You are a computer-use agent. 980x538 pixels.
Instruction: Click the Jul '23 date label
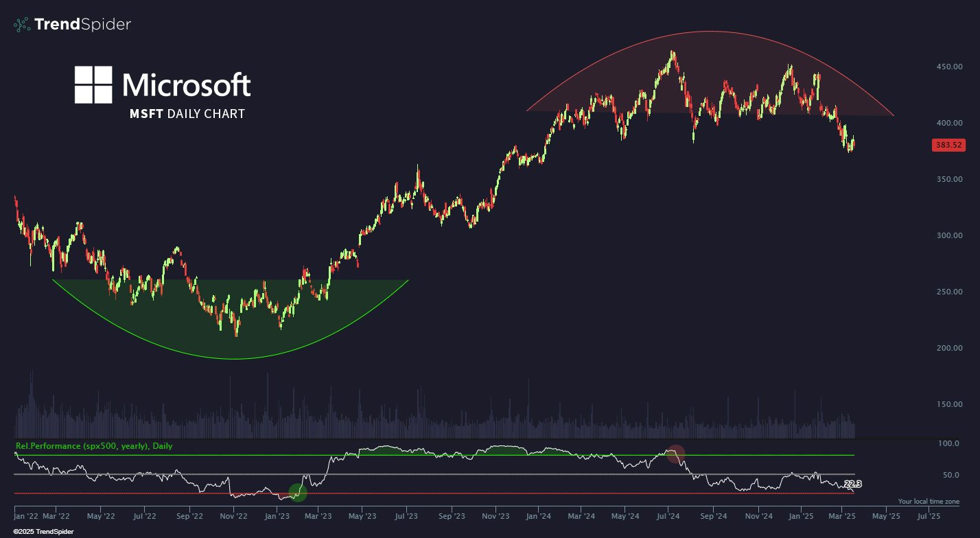406,515
